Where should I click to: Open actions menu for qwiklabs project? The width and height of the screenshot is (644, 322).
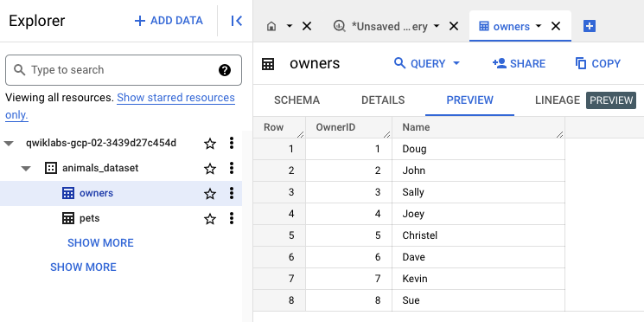coord(232,143)
